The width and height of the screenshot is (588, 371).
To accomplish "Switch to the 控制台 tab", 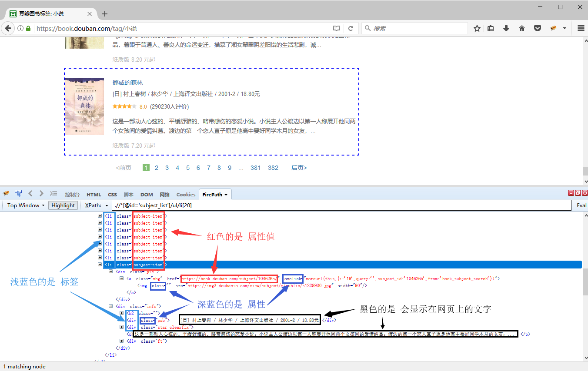I will pos(72,195).
